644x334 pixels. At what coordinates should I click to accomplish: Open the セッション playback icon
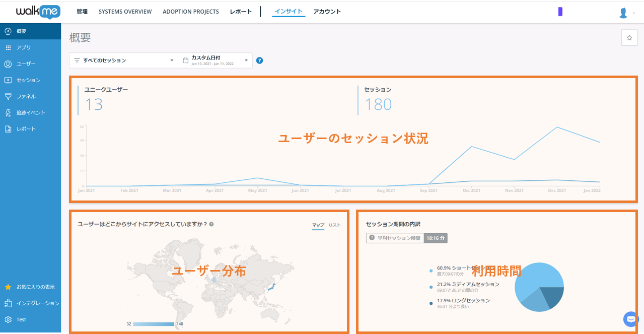point(8,80)
